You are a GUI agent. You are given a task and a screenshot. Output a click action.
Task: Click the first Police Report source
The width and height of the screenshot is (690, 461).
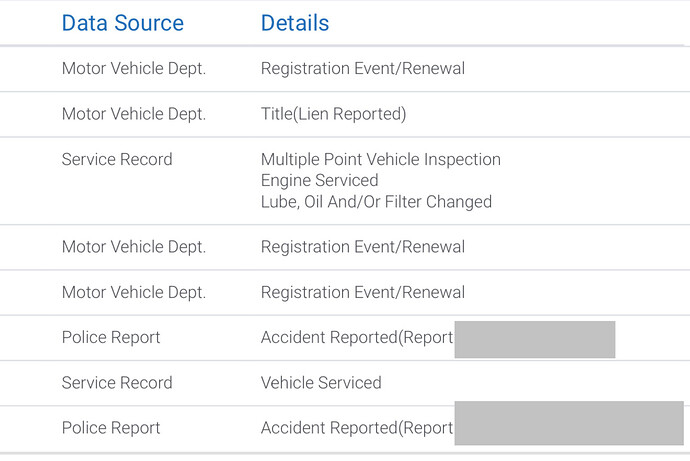(x=111, y=337)
